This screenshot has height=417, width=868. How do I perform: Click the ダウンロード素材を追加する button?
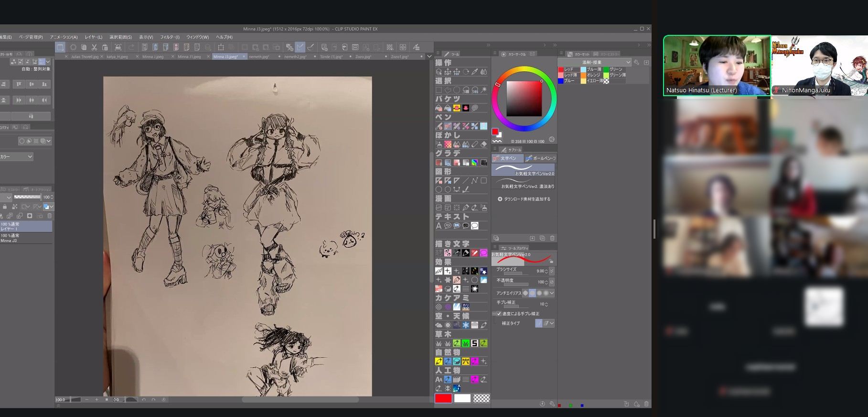click(524, 199)
